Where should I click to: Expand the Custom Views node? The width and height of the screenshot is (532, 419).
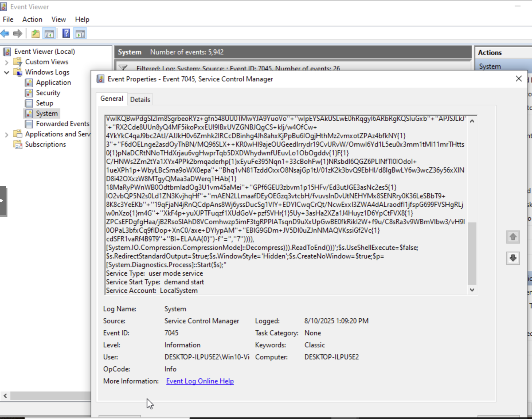pos(7,62)
